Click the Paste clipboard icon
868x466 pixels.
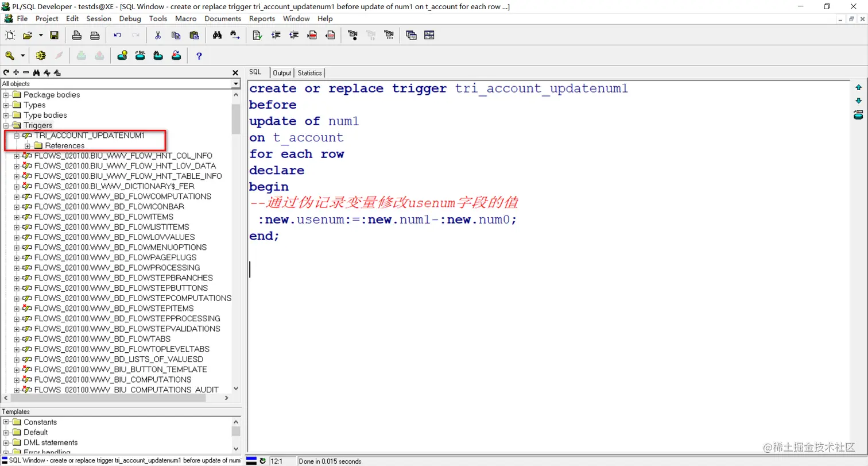(x=193, y=36)
